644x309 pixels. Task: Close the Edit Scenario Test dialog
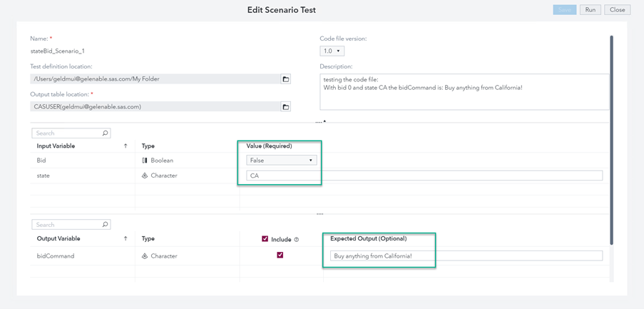point(617,10)
